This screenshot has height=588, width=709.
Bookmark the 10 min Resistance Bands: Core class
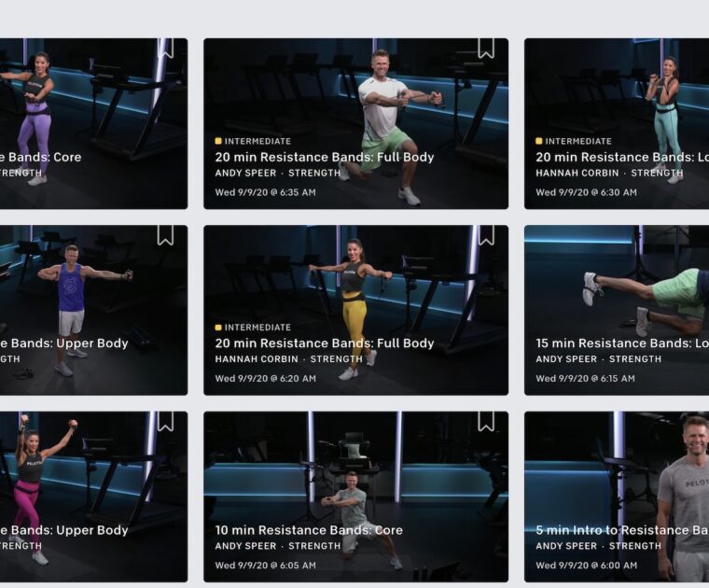[x=486, y=422]
